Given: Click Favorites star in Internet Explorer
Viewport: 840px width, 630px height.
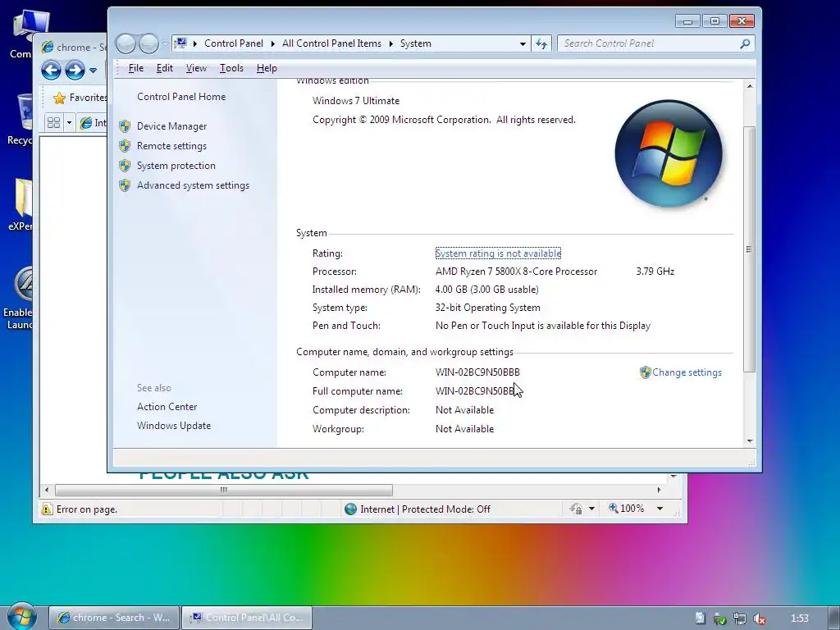Looking at the screenshot, I should point(59,98).
